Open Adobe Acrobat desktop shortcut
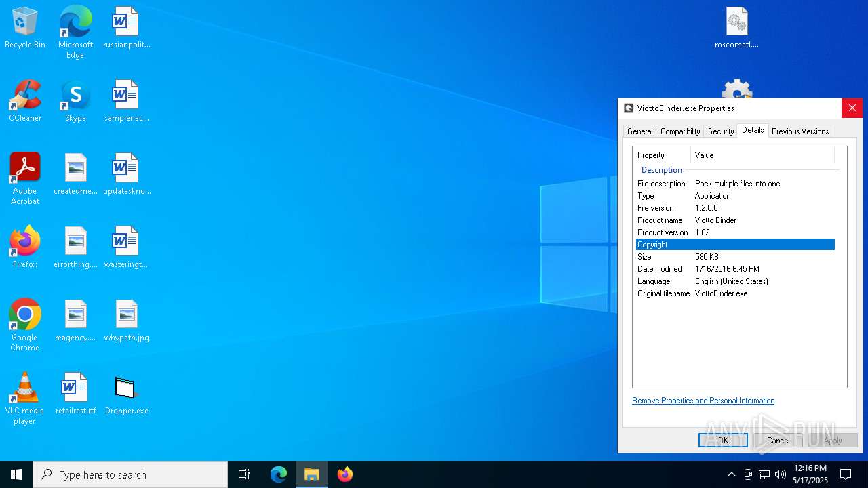Viewport: 868px width, 488px height. 25,178
